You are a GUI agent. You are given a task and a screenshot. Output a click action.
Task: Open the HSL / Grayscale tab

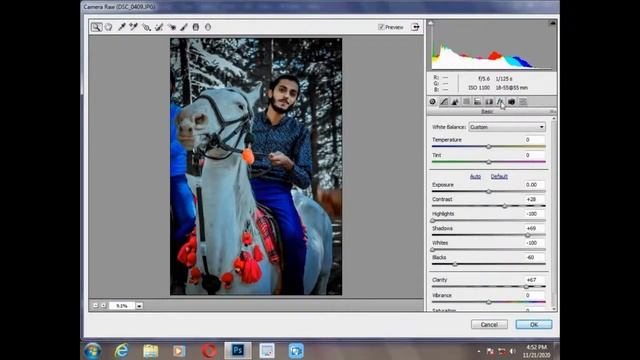[466, 102]
